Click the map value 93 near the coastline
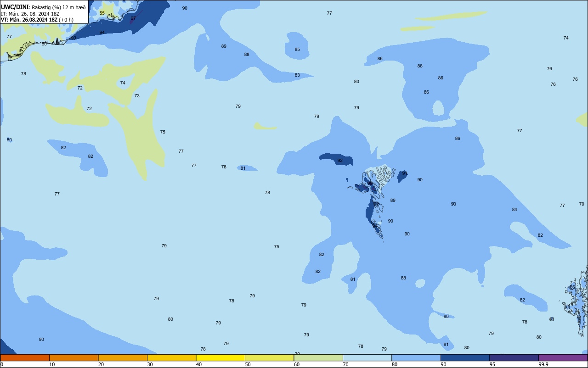 (73, 38)
